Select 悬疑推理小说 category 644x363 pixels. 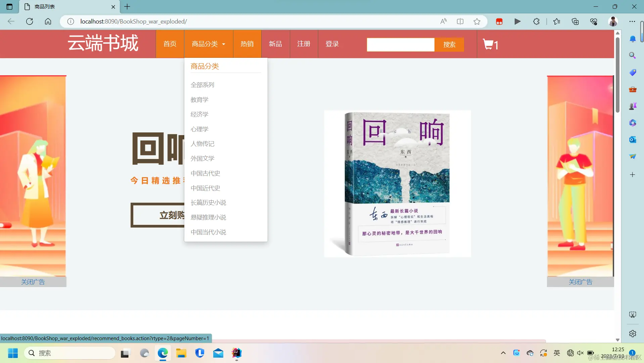pos(209,217)
